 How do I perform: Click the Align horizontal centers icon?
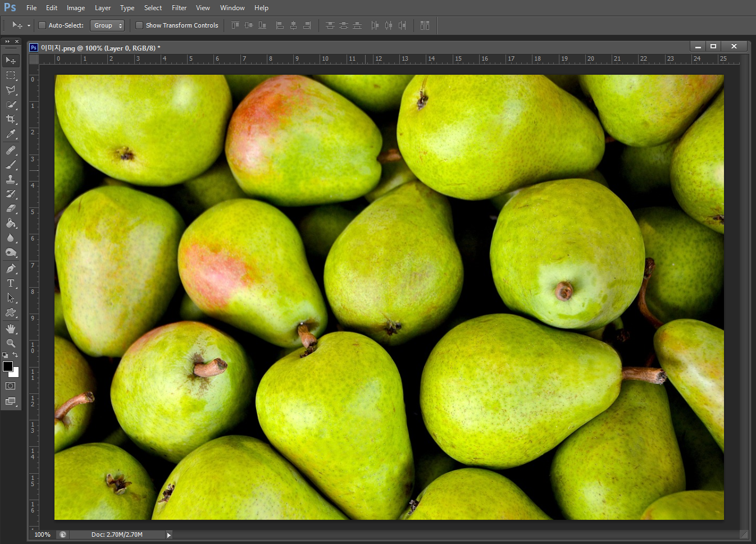[293, 25]
